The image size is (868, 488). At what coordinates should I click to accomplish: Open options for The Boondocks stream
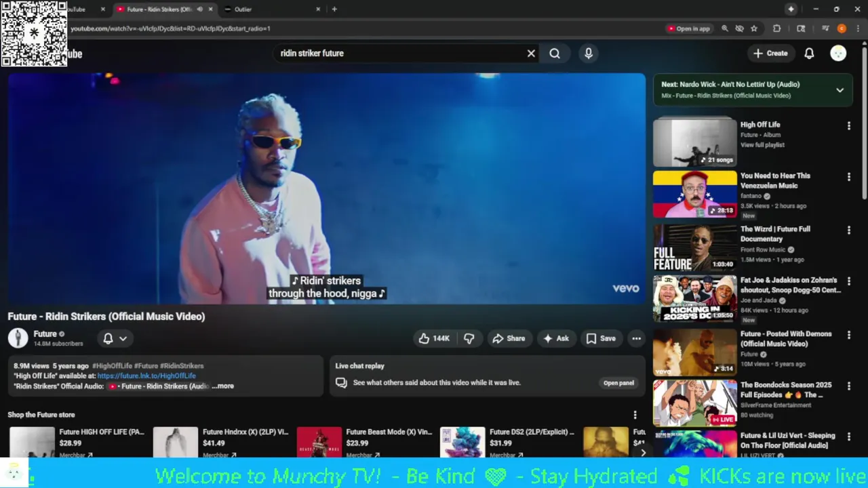point(848,386)
